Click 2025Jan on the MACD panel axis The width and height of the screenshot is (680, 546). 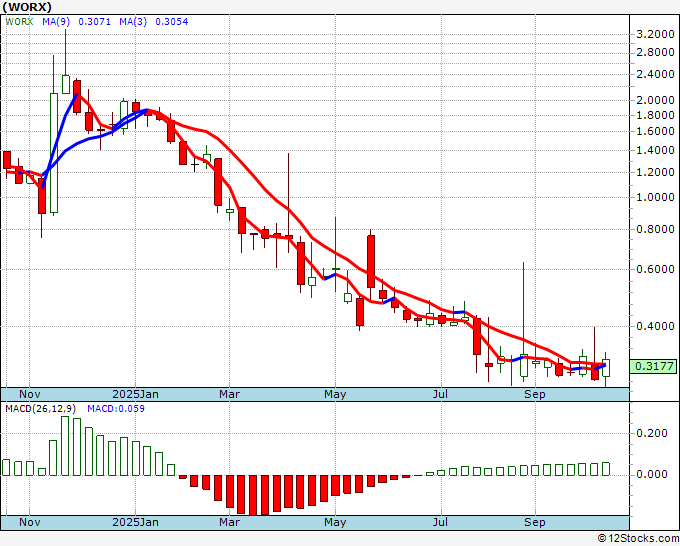135,522
